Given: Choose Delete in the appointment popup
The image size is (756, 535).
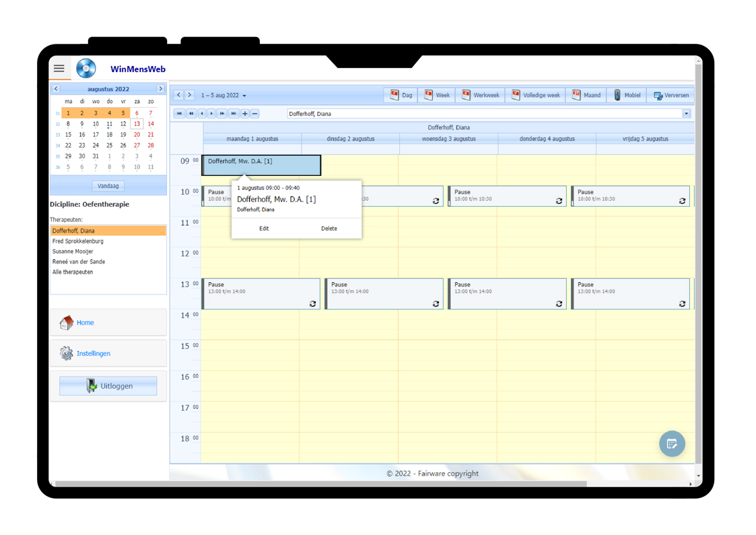Looking at the screenshot, I should pos(329,228).
